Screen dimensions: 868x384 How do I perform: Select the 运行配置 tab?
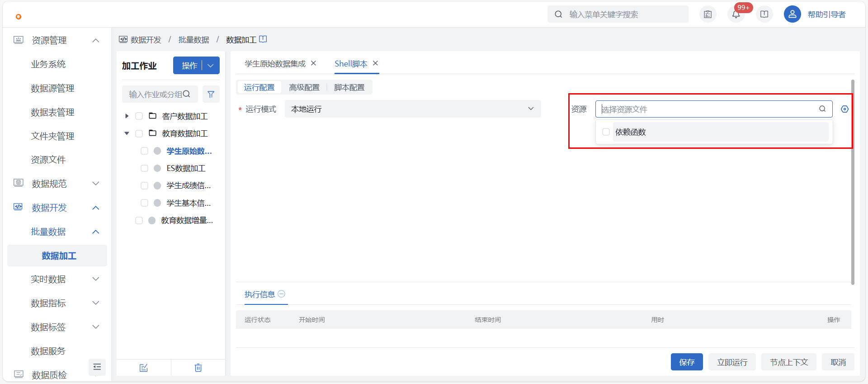[x=259, y=87]
